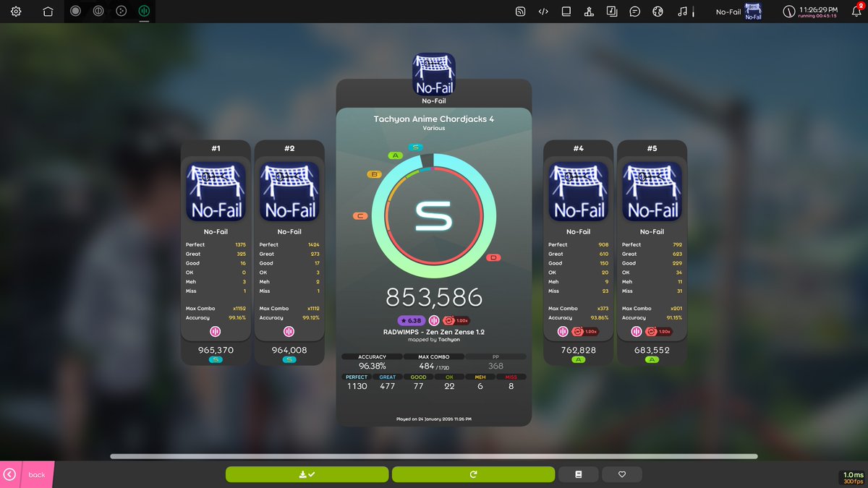Click the 1.00x mod icon on score #5
The width and height of the screenshot is (868, 488).
pos(658,331)
